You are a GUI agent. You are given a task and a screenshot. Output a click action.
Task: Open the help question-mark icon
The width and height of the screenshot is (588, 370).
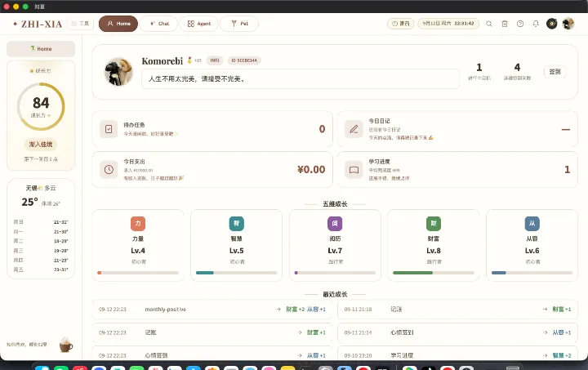(x=520, y=24)
